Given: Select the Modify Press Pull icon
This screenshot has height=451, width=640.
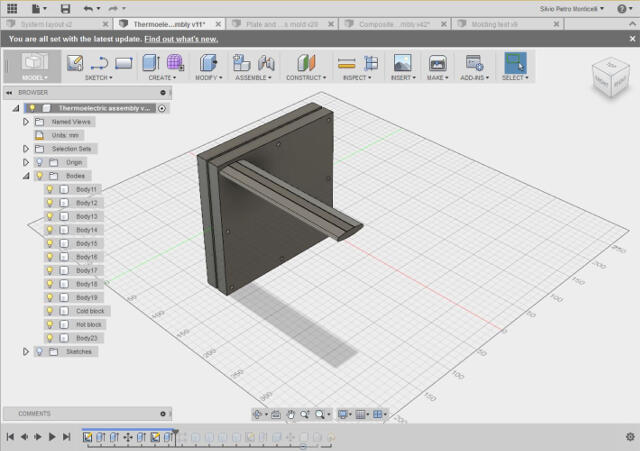Looking at the screenshot, I should tap(209, 63).
